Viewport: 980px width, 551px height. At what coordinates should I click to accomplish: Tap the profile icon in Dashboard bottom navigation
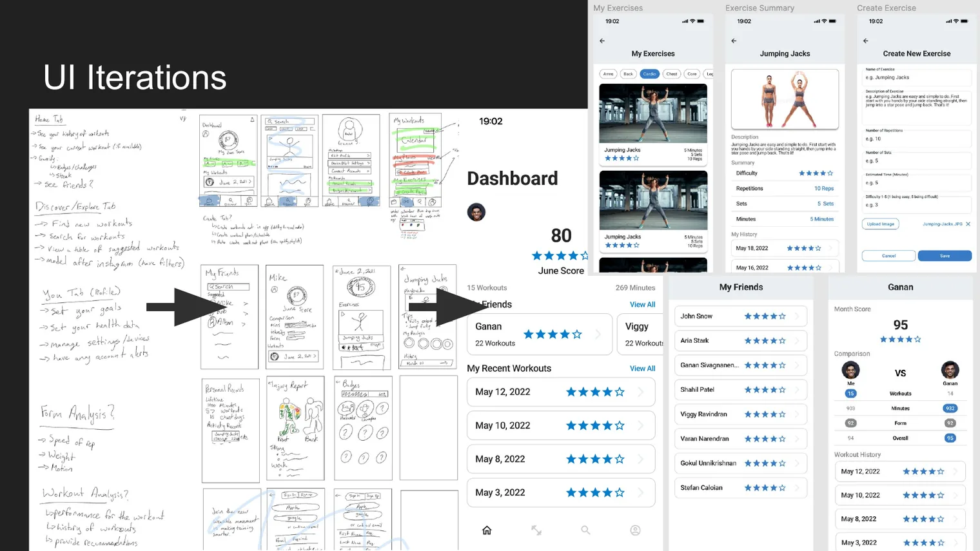[635, 530]
